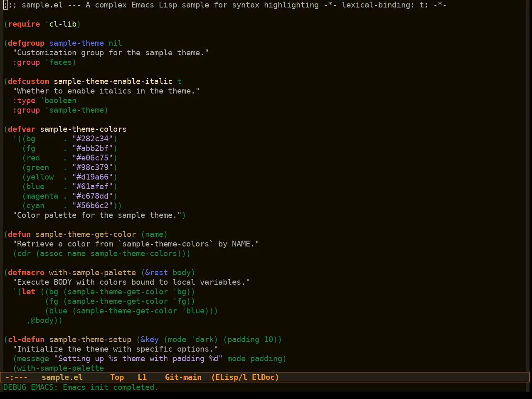Click the sample.el buffer name in mode line
The image size is (532, 399).
tap(62, 377)
